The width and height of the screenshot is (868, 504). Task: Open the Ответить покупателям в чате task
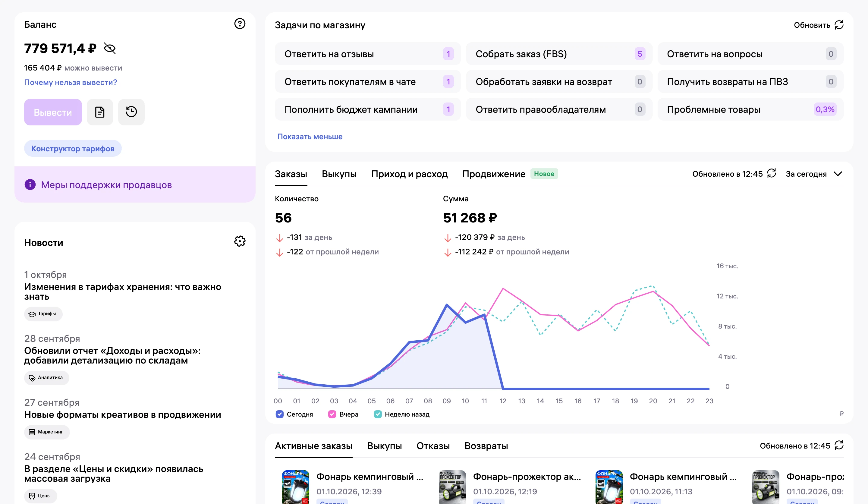[x=367, y=82]
